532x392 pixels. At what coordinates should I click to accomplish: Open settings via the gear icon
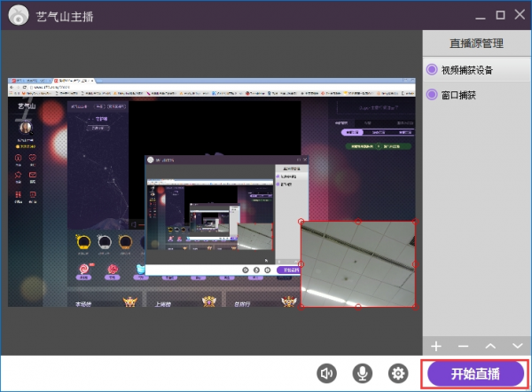point(398,373)
